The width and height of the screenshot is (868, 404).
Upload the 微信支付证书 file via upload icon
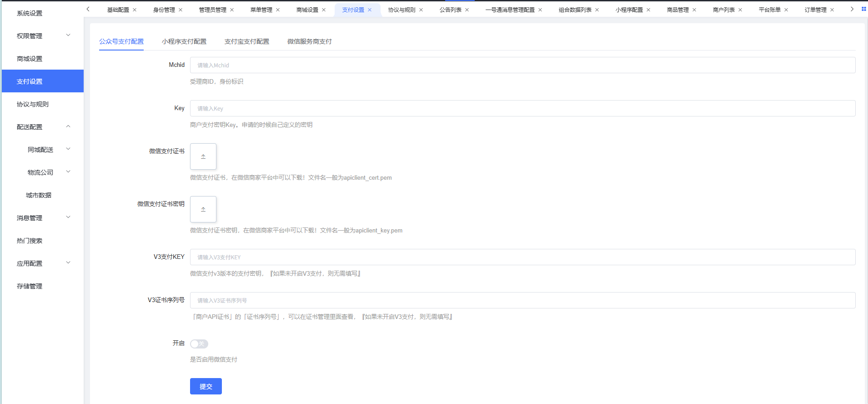203,157
